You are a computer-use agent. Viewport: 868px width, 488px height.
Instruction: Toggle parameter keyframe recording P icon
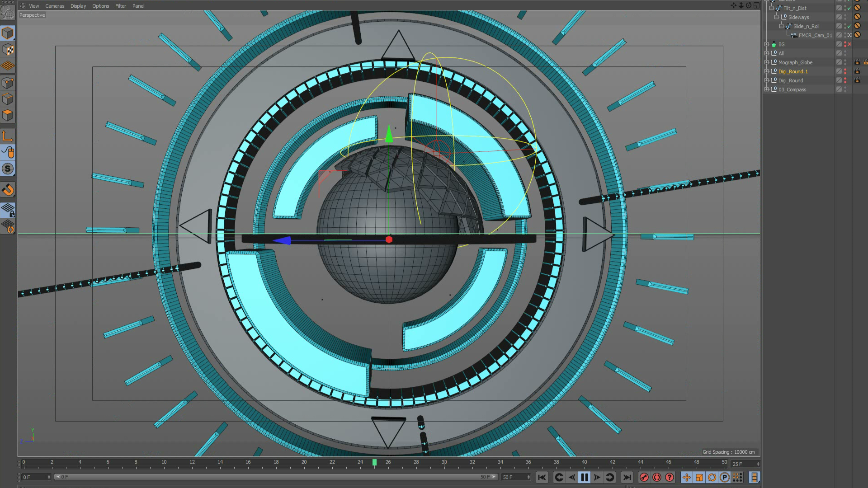coord(724,477)
